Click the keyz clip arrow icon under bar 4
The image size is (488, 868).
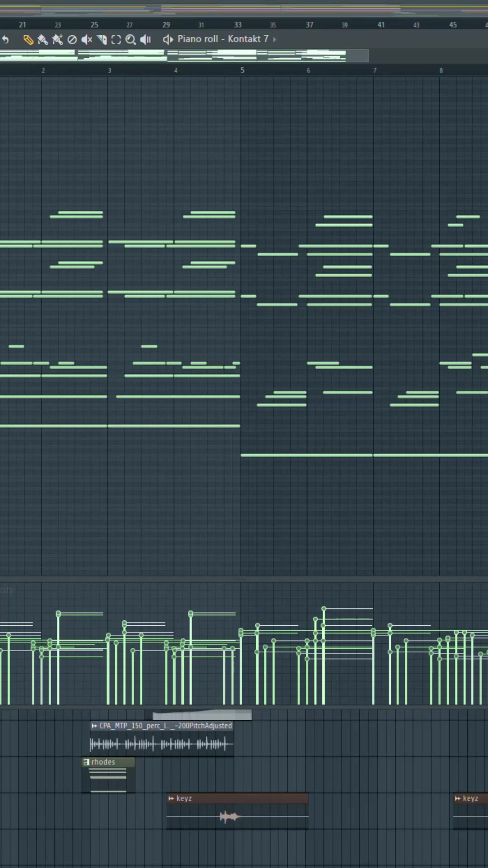[171, 798]
